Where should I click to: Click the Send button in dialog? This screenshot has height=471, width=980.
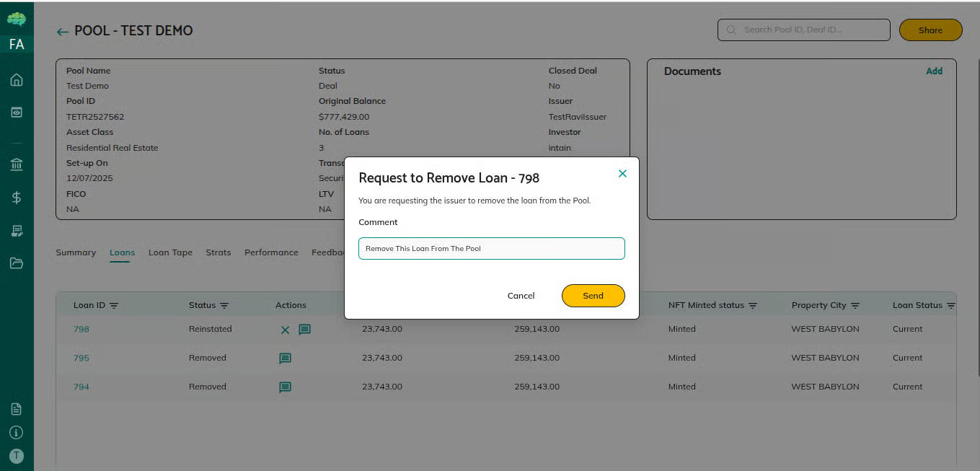click(x=593, y=296)
